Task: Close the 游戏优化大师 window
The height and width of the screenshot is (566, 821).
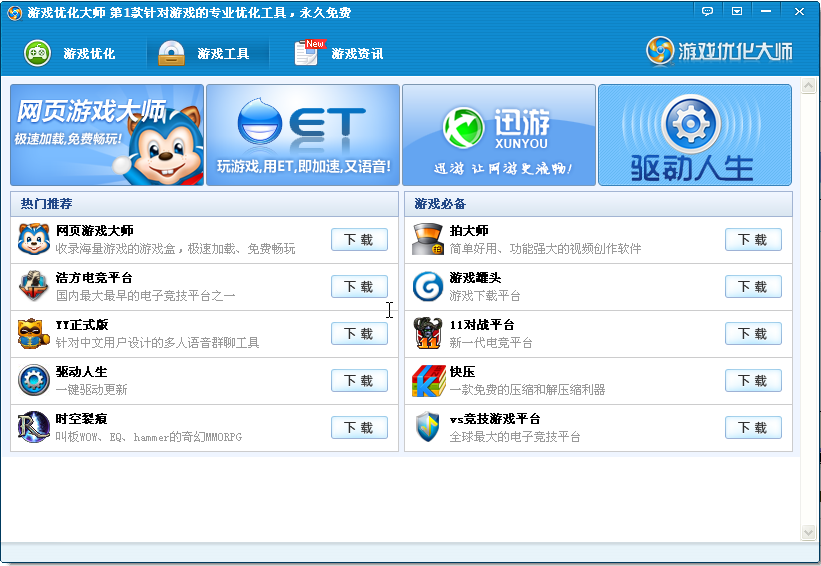Action: pos(799,11)
